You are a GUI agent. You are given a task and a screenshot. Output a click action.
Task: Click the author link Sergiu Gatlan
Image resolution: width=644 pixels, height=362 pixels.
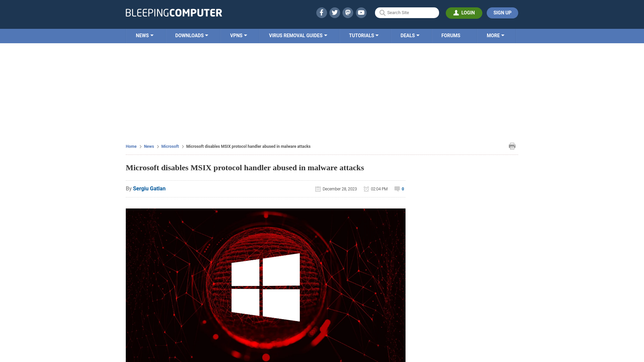[x=149, y=188]
